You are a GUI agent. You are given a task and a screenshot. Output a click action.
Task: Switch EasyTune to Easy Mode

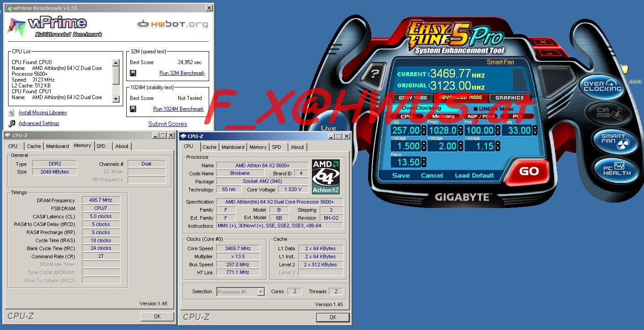tap(412, 98)
